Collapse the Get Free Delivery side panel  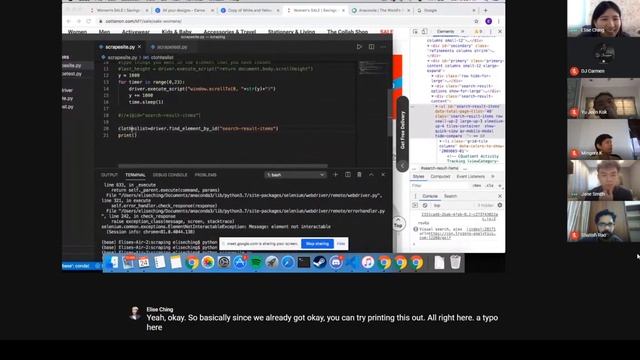pyautogui.click(x=402, y=165)
